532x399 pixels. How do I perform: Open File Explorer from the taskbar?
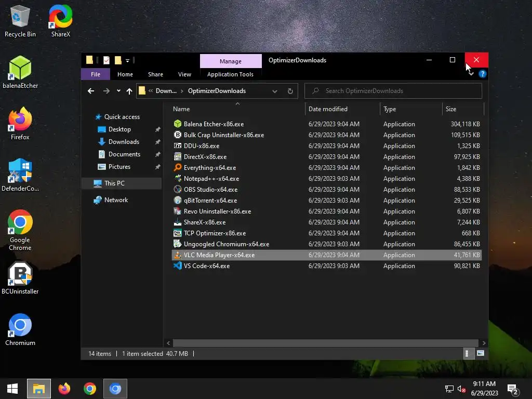38,389
